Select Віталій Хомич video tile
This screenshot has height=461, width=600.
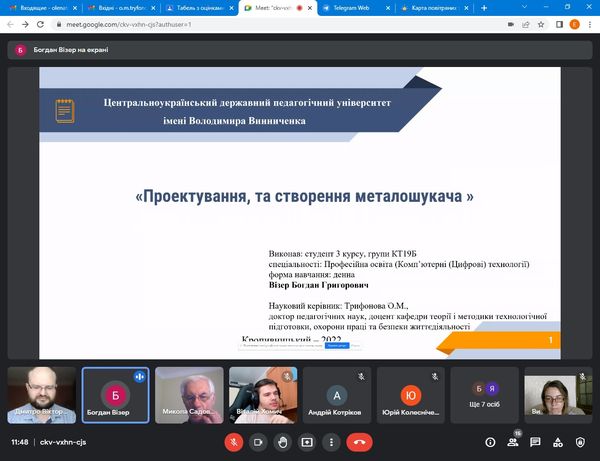tap(263, 395)
